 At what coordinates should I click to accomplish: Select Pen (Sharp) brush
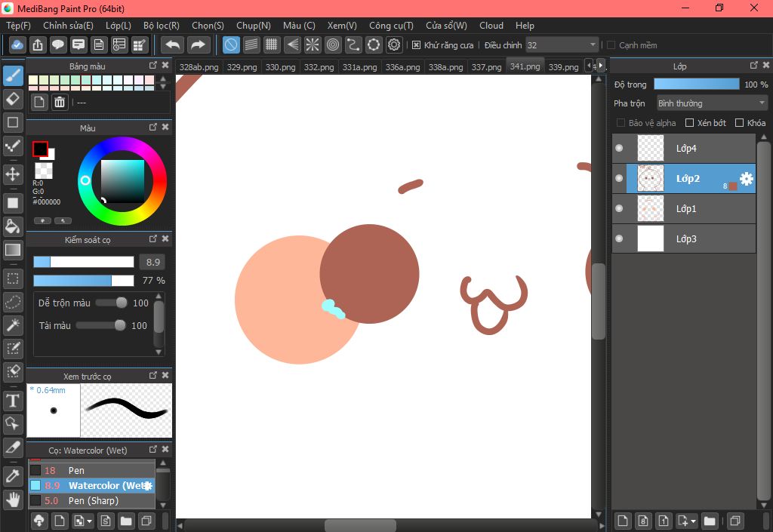[x=91, y=500]
